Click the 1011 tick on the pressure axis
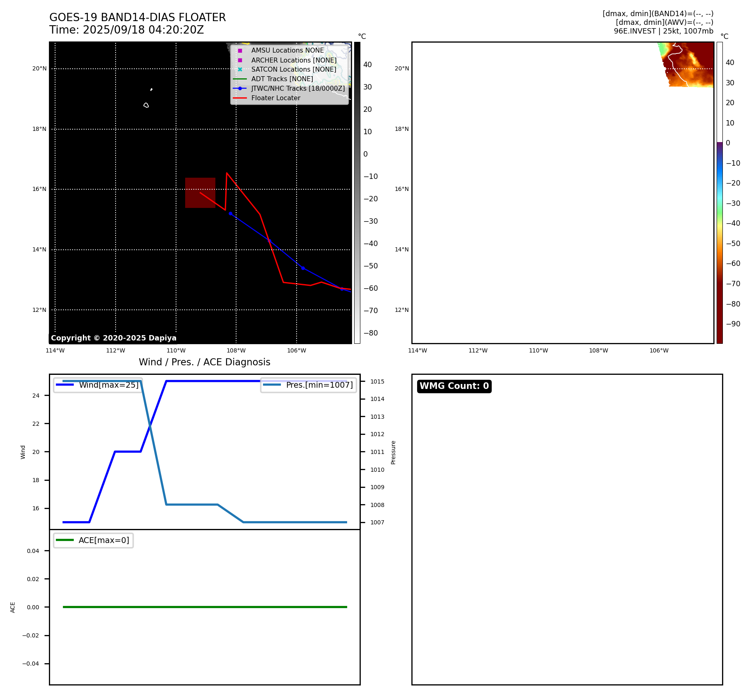Screen dimensions: 751x700 [x=377, y=452]
